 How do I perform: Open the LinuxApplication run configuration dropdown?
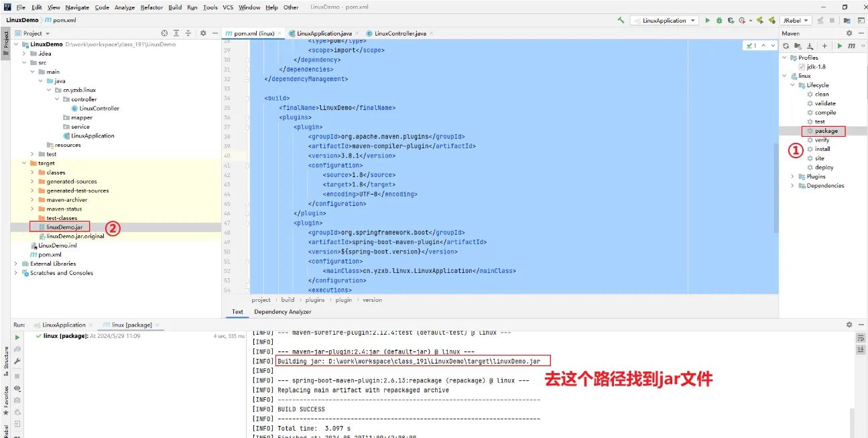(x=664, y=20)
